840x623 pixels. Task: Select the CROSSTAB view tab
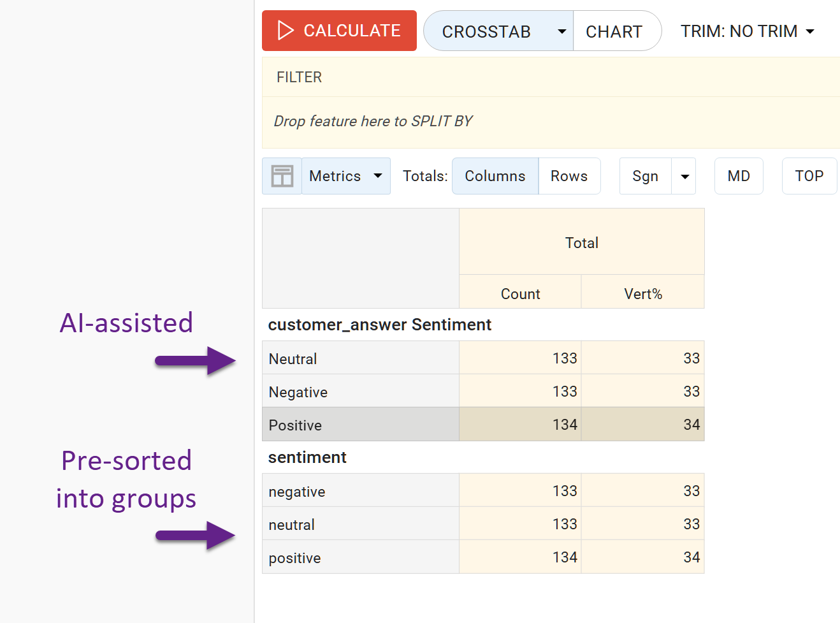[x=486, y=31]
